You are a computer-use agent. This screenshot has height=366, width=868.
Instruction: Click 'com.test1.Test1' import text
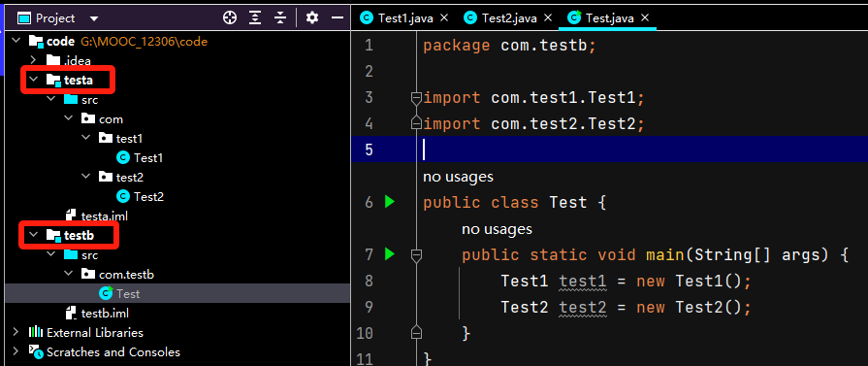tap(563, 98)
